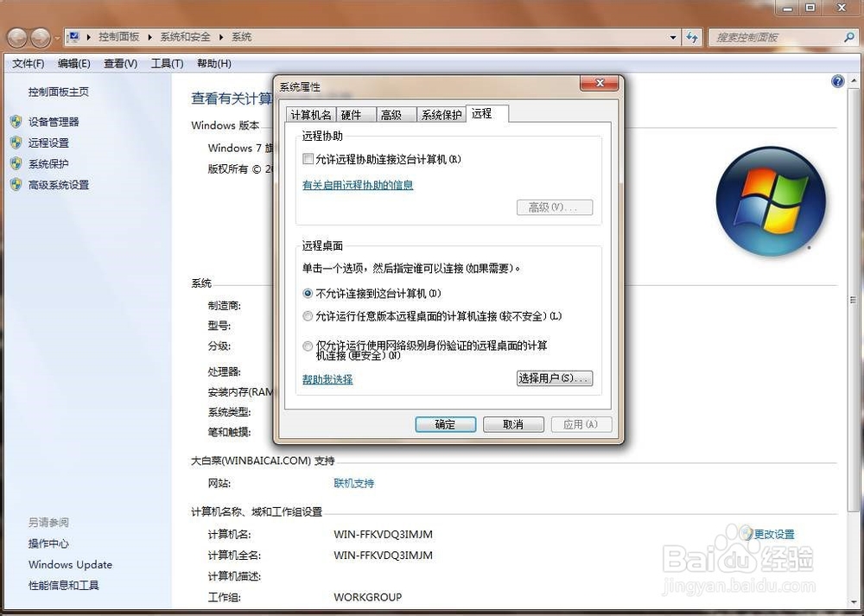The width and height of the screenshot is (864, 616).
Task: Click the 选择用户(S)... button
Action: point(555,378)
